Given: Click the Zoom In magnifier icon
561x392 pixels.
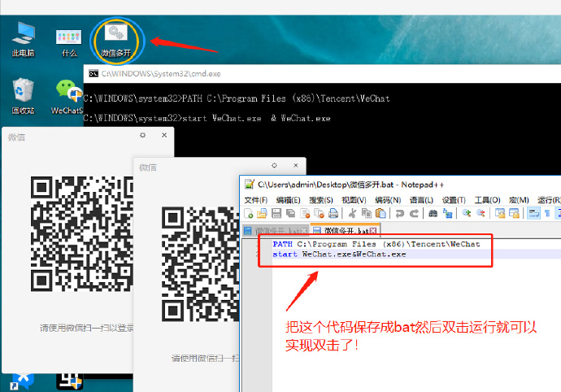Looking at the screenshot, I should click(x=467, y=214).
